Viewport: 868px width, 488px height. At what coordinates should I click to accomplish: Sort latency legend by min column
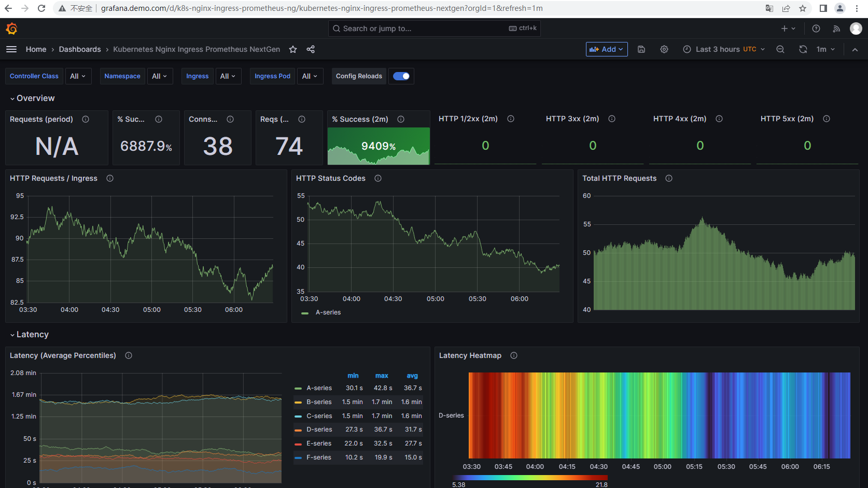pos(353,376)
